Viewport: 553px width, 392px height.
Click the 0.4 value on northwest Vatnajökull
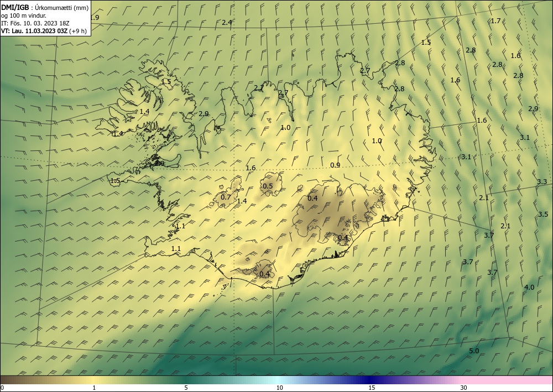(312, 198)
